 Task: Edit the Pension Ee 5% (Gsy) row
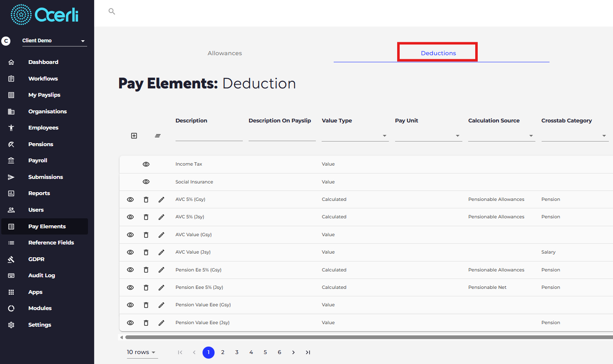161,270
